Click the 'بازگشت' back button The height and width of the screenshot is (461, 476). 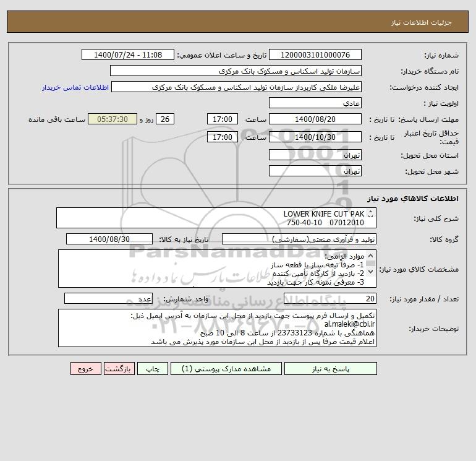pos(119,369)
